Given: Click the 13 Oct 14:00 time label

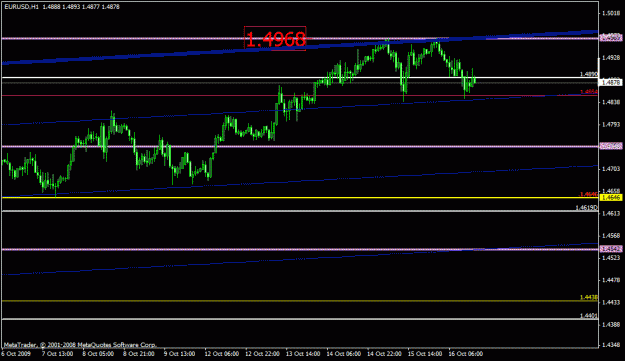Looking at the screenshot, I should [303, 354].
